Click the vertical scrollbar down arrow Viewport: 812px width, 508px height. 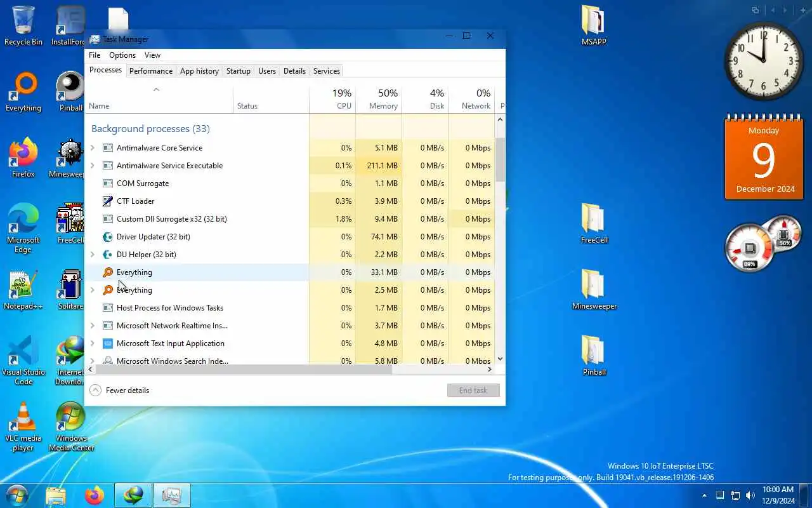(x=500, y=358)
